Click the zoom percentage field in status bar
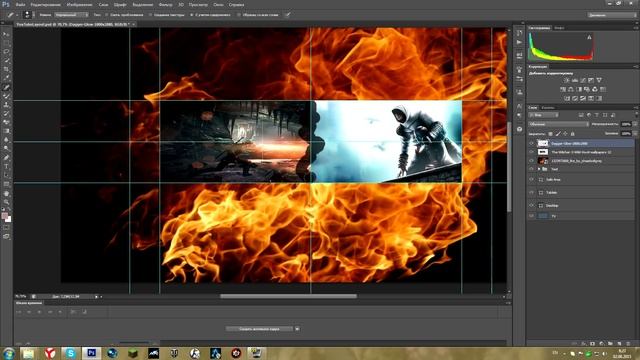The image size is (640, 360). [21, 296]
